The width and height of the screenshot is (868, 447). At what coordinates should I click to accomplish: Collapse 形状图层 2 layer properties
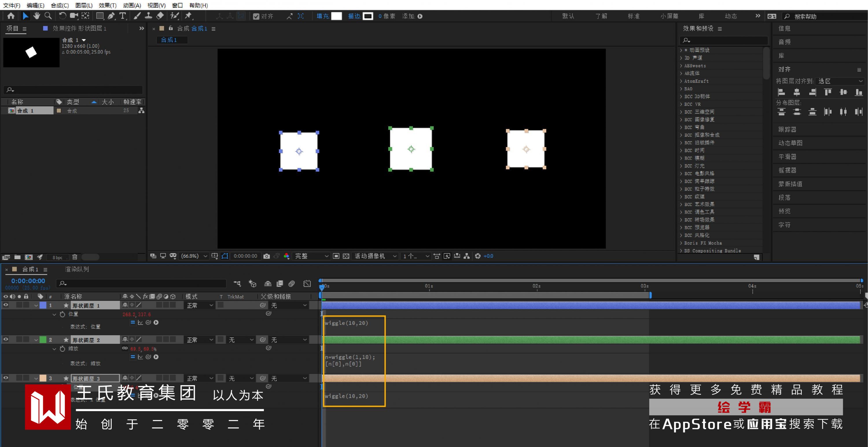(x=36, y=340)
